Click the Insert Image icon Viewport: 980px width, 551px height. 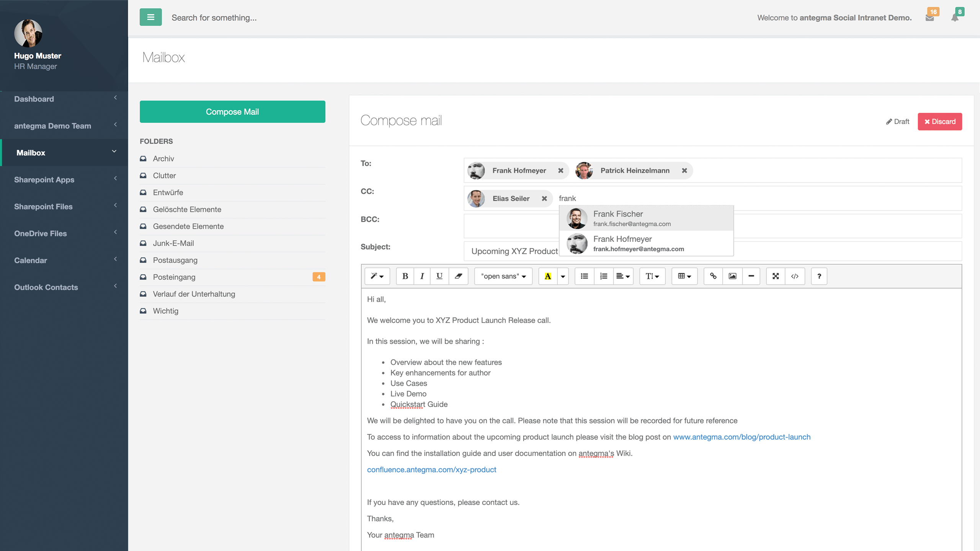click(732, 276)
